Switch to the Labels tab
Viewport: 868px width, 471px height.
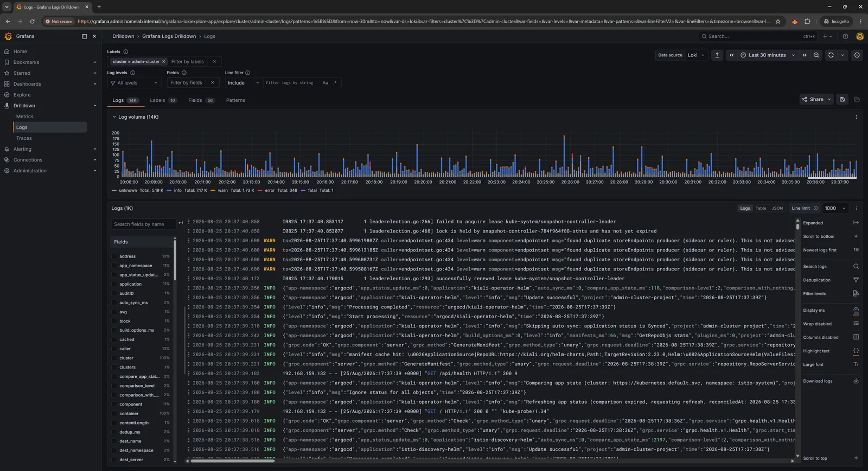pos(163,100)
